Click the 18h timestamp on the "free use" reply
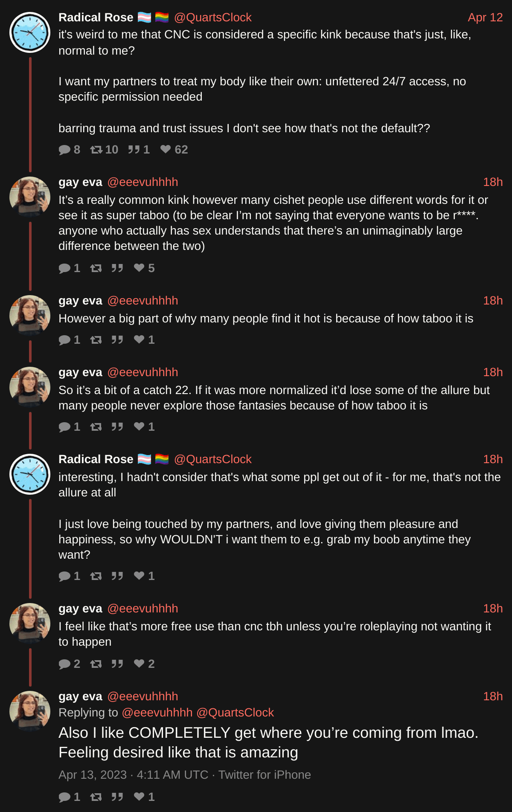The width and height of the screenshot is (512, 812). click(x=493, y=609)
